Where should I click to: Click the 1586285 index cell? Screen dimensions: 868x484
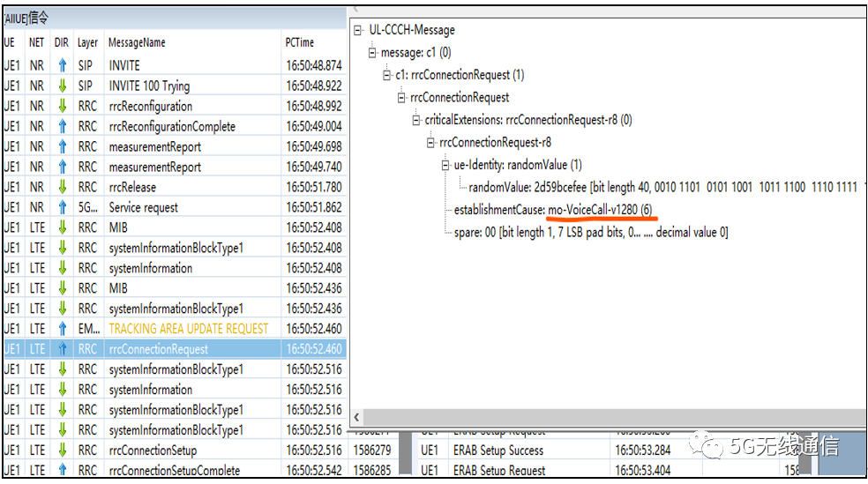[372, 470]
